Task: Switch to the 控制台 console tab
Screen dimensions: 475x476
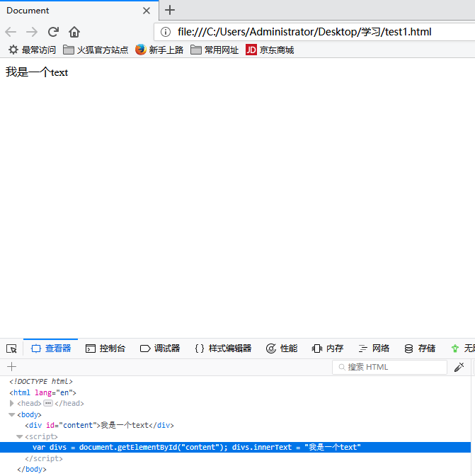Action: coord(105,348)
